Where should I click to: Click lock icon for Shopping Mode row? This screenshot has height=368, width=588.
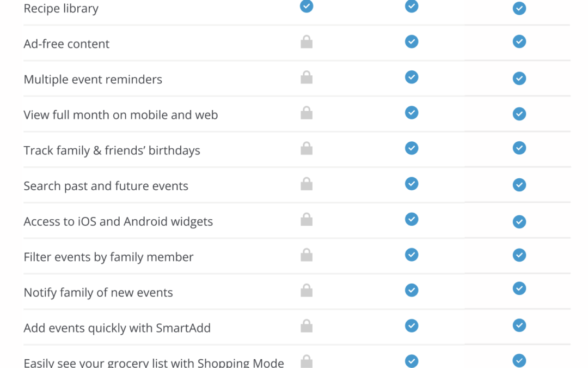[x=307, y=361]
